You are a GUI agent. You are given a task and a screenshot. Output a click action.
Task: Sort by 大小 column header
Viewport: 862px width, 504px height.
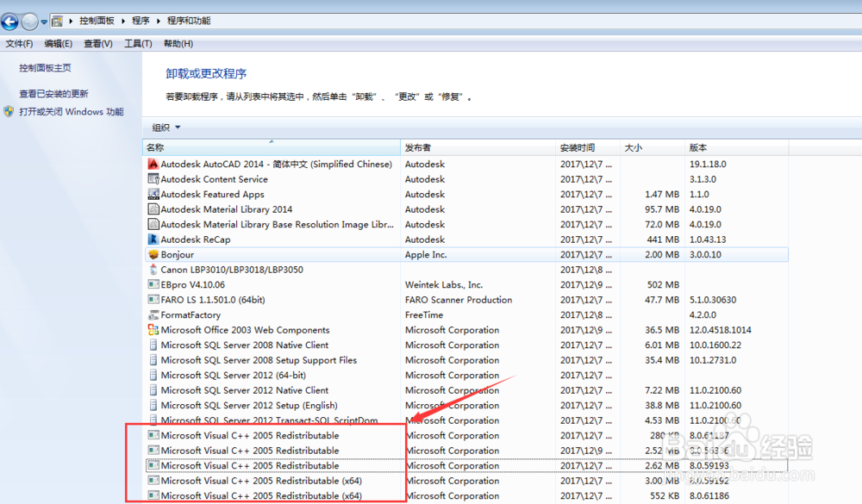click(652, 147)
